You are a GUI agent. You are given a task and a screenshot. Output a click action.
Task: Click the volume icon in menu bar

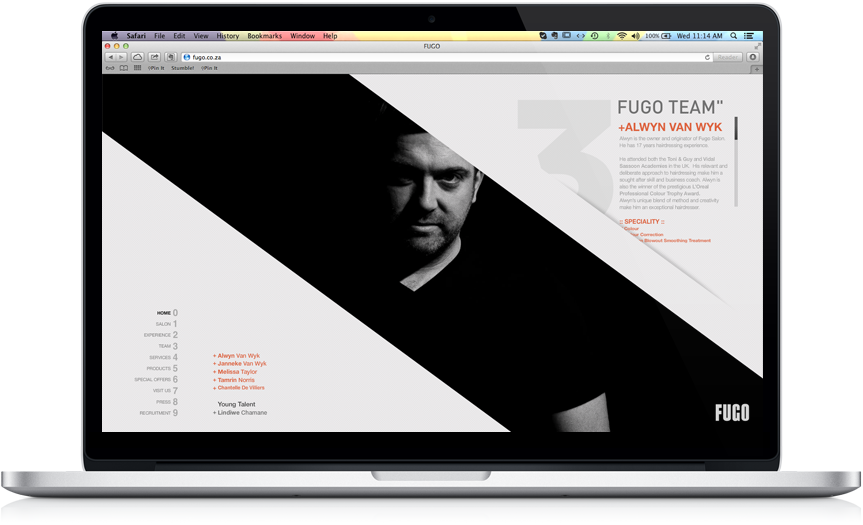[x=636, y=36]
